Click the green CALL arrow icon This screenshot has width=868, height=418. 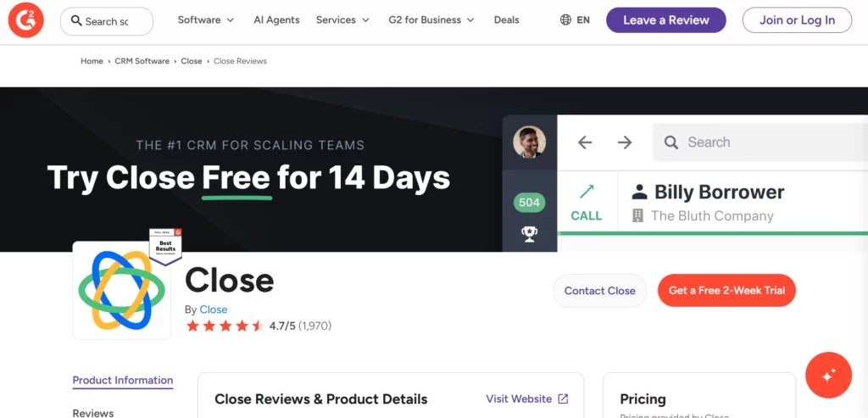pyautogui.click(x=587, y=192)
